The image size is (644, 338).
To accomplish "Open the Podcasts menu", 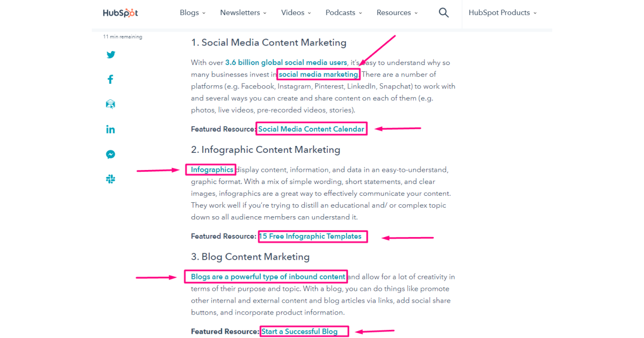I will point(343,13).
